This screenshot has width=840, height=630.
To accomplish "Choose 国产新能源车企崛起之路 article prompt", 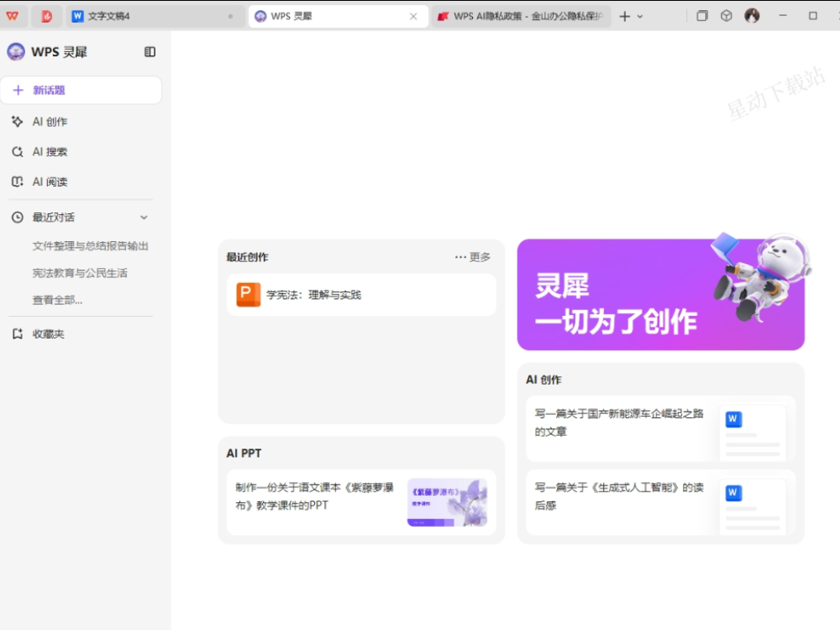I will 660,428.
